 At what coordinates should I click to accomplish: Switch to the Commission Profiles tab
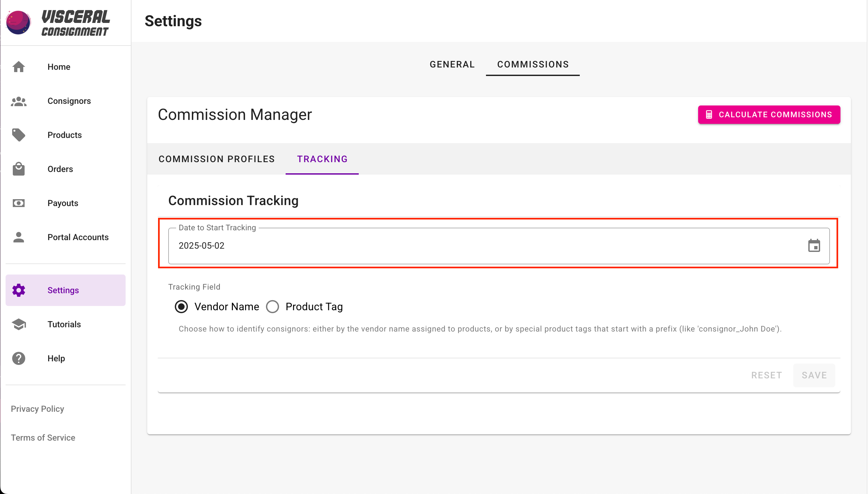(217, 159)
